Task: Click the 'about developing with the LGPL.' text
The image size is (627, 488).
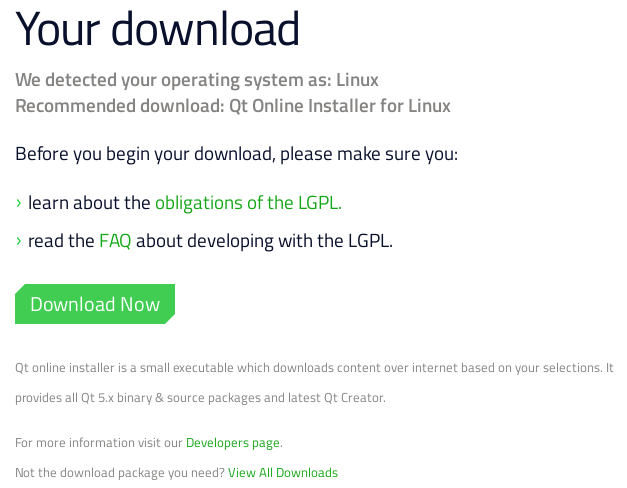Action: click(x=265, y=241)
